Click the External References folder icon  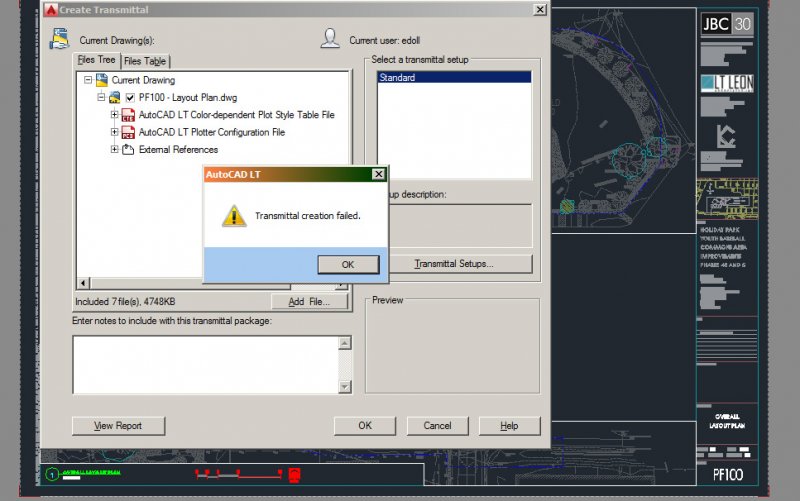[128, 149]
